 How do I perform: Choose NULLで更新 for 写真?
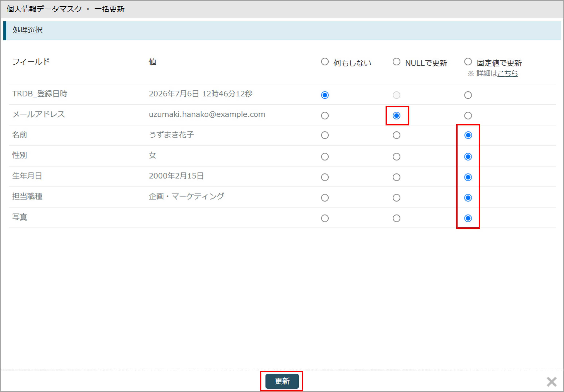pyautogui.click(x=396, y=218)
